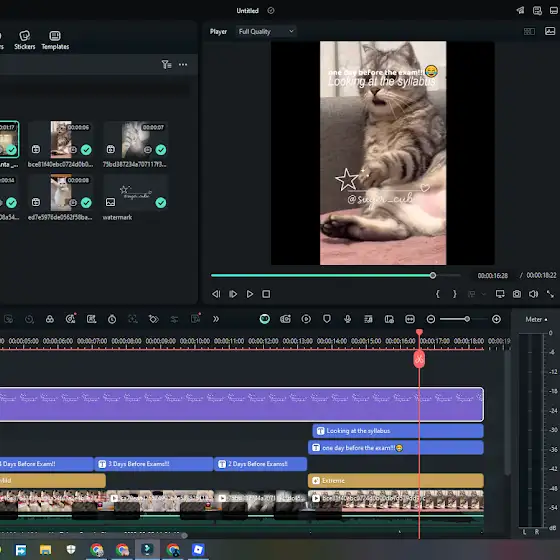Play the preview video

click(250, 294)
